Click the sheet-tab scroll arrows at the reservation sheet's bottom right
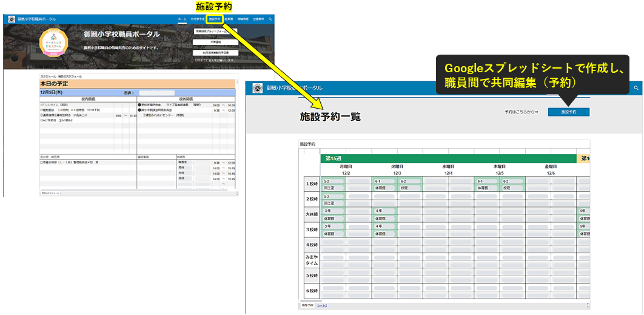The height and width of the screenshot is (315, 644). [588, 305]
